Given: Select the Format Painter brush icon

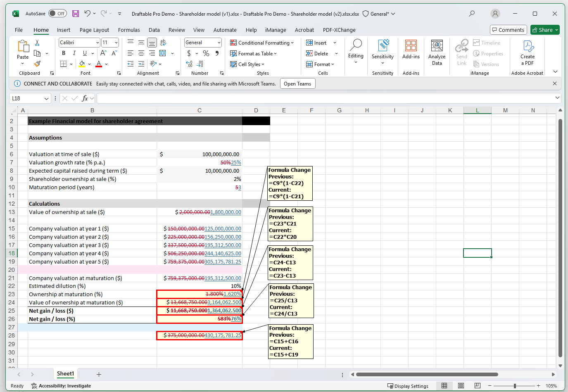Looking at the screenshot, I should click(x=37, y=64).
